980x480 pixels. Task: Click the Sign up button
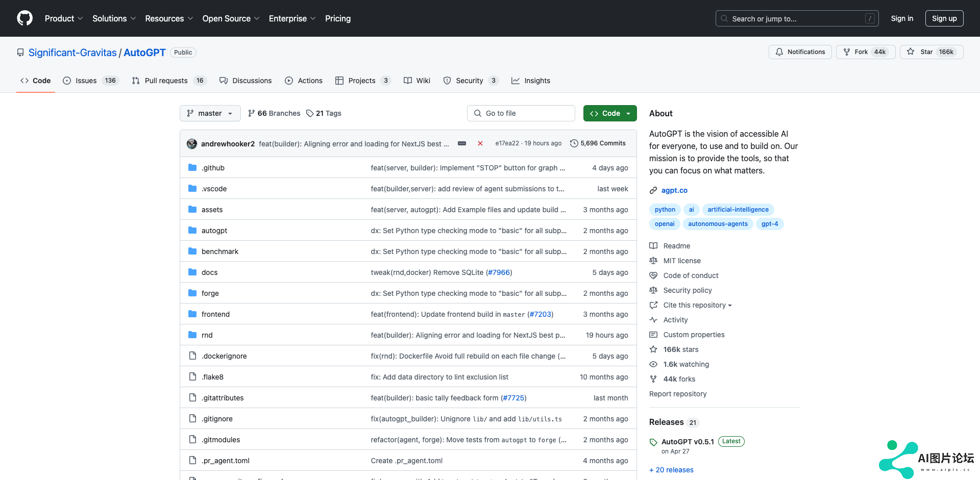coord(944,18)
